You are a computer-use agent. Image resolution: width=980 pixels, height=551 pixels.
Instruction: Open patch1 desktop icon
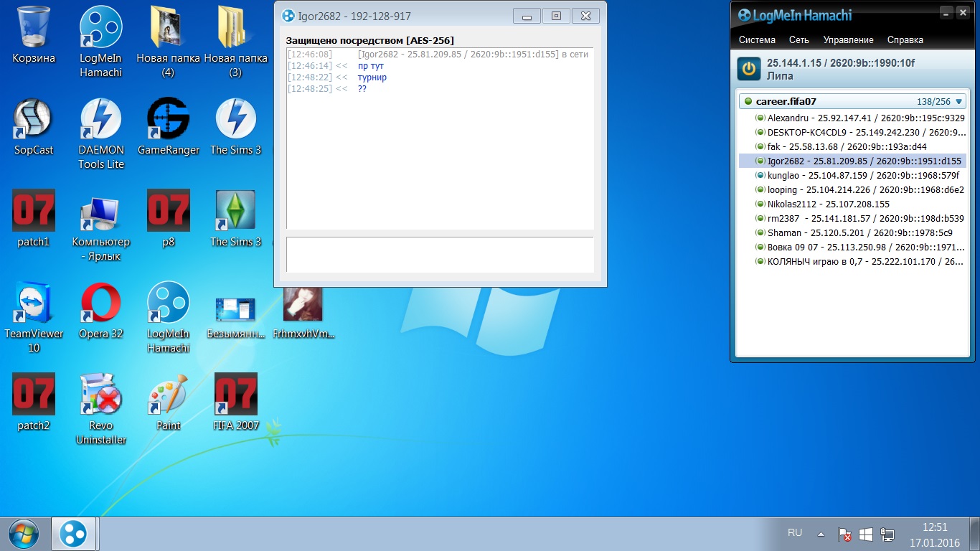34,220
